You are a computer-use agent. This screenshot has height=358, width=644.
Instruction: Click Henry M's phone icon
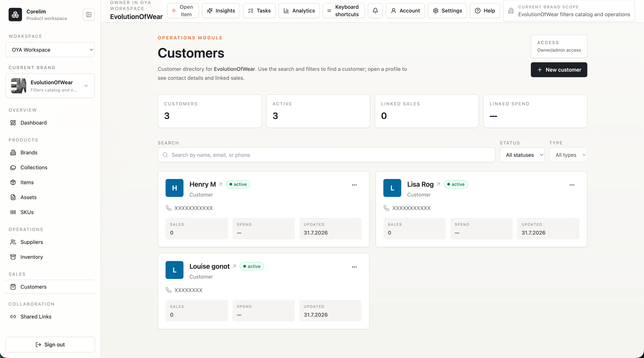coord(169,208)
